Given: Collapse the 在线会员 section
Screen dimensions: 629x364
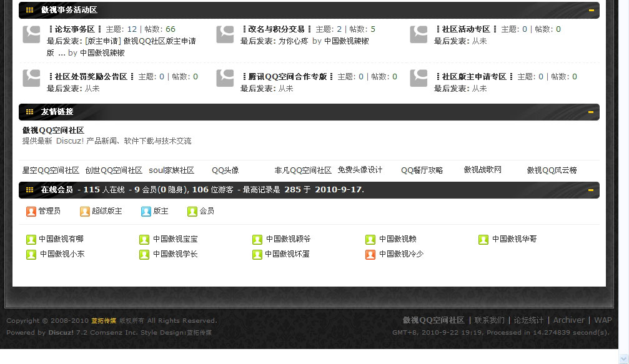Looking at the screenshot, I should (591, 190).
